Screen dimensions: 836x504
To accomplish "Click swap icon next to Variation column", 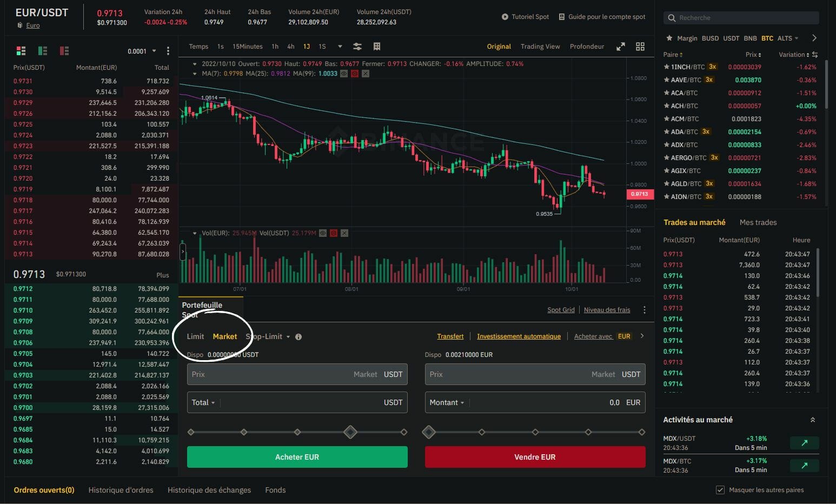I will (814, 55).
